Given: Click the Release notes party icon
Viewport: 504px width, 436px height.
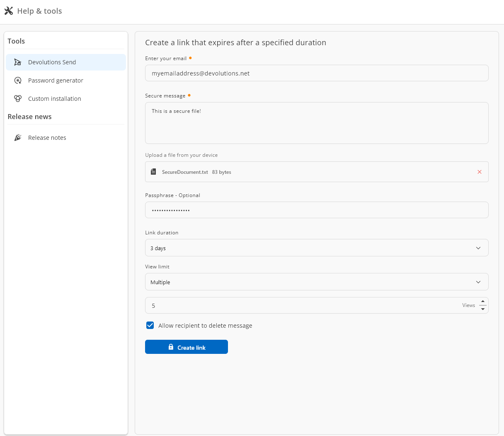Looking at the screenshot, I should (17, 138).
